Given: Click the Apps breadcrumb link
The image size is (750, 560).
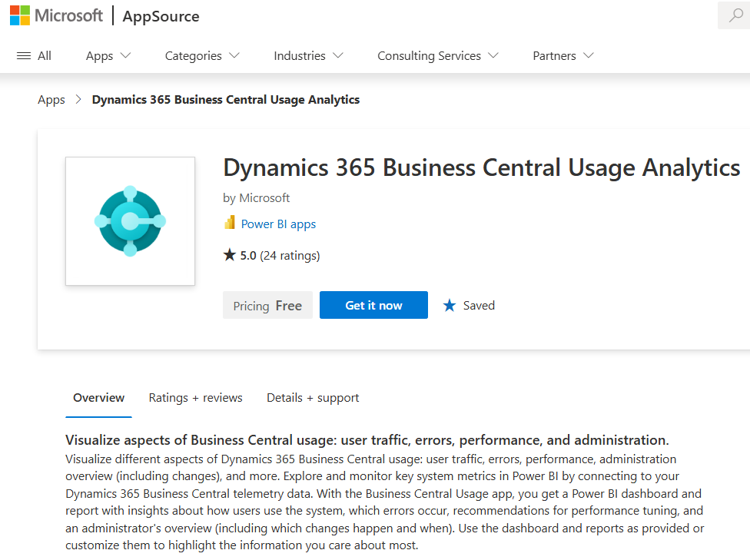Looking at the screenshot, I should click(x=51, y=100).
